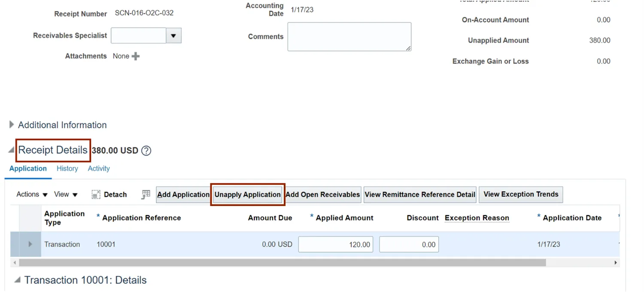The width and height of the screenshot is (644, 292).
Task: Open the Receivables Specialist dropdown arrow
Action: 173,36
